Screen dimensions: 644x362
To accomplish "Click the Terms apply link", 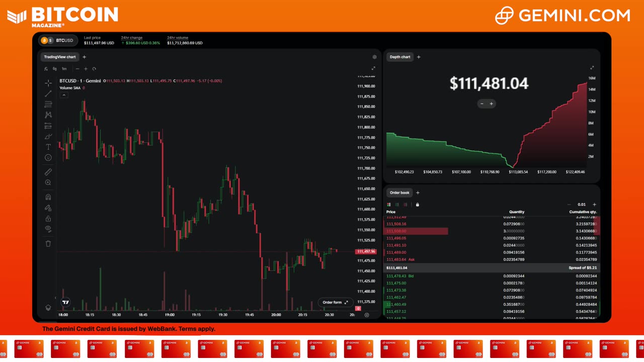I will [x=197, y=329].
